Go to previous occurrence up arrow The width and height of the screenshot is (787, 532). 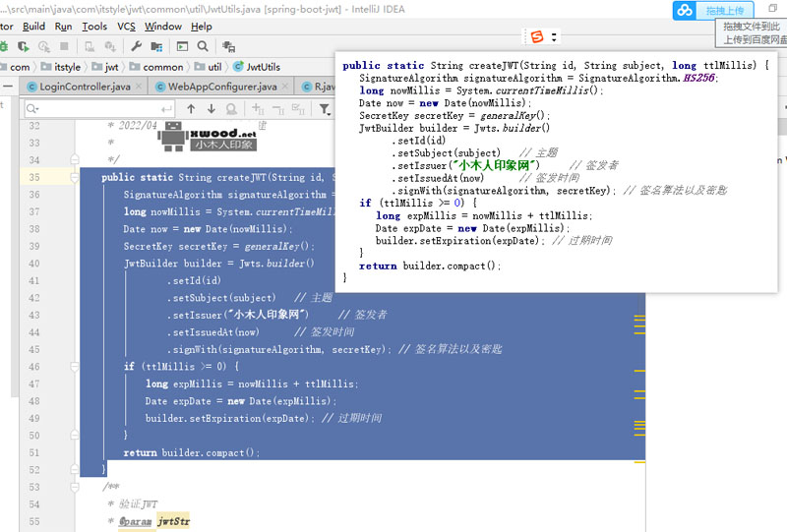(x=191, y=108)
